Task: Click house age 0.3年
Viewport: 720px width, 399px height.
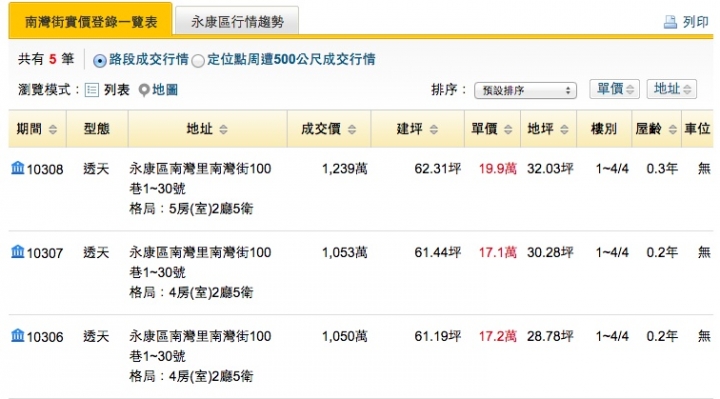Action: (662, 169)
